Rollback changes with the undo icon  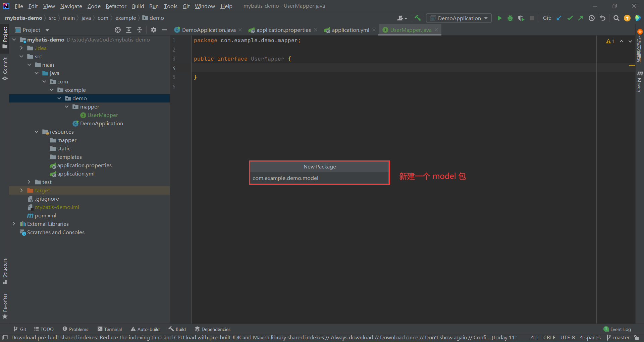[x=603, y=18]
